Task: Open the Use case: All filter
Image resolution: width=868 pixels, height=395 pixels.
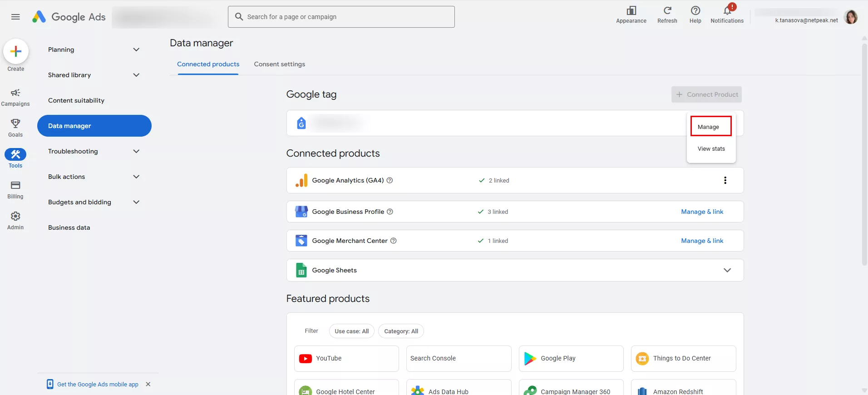Action: (352, 331)
